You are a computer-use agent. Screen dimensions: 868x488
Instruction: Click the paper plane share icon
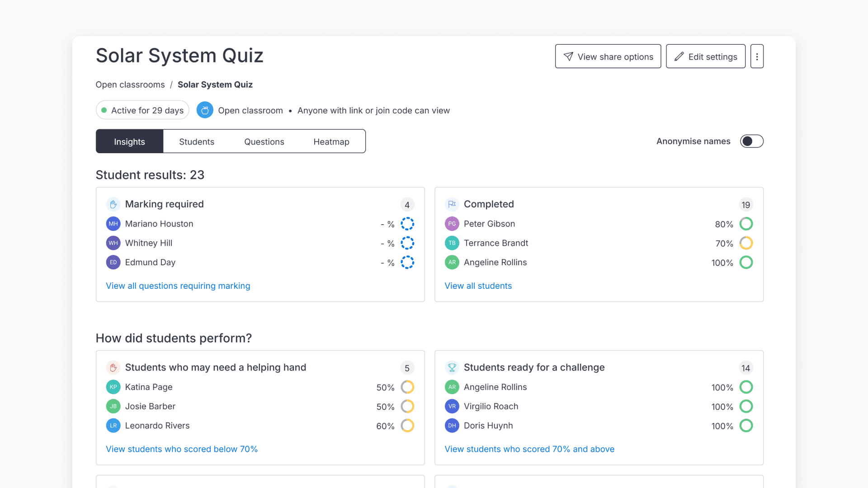(568, 56)
